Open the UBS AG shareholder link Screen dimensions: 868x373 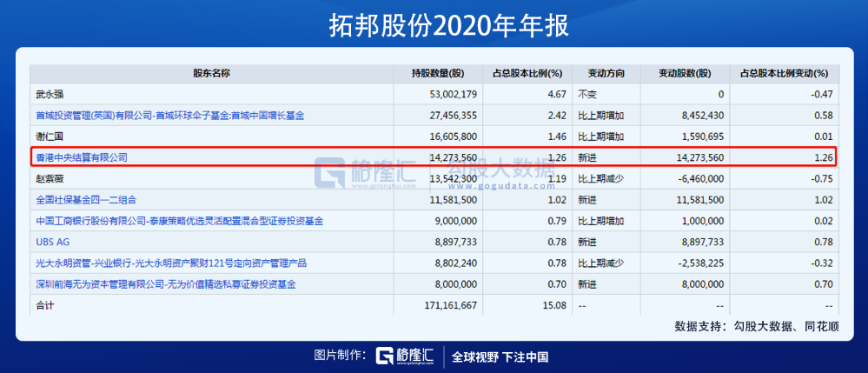(x=53, y=243)
